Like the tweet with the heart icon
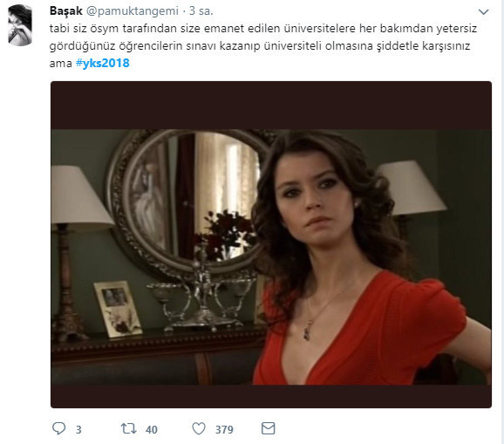The width and height of the screenshot is (504, 444). click(199, 428)
